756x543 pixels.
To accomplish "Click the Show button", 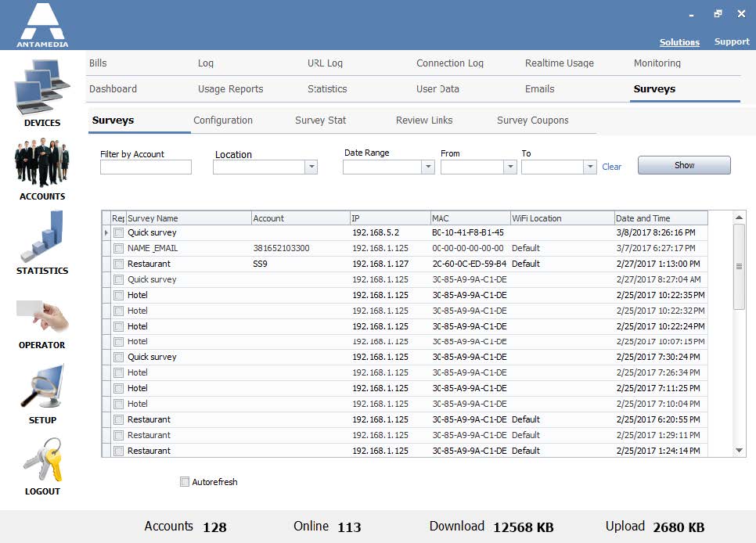I will pos(684,165).
